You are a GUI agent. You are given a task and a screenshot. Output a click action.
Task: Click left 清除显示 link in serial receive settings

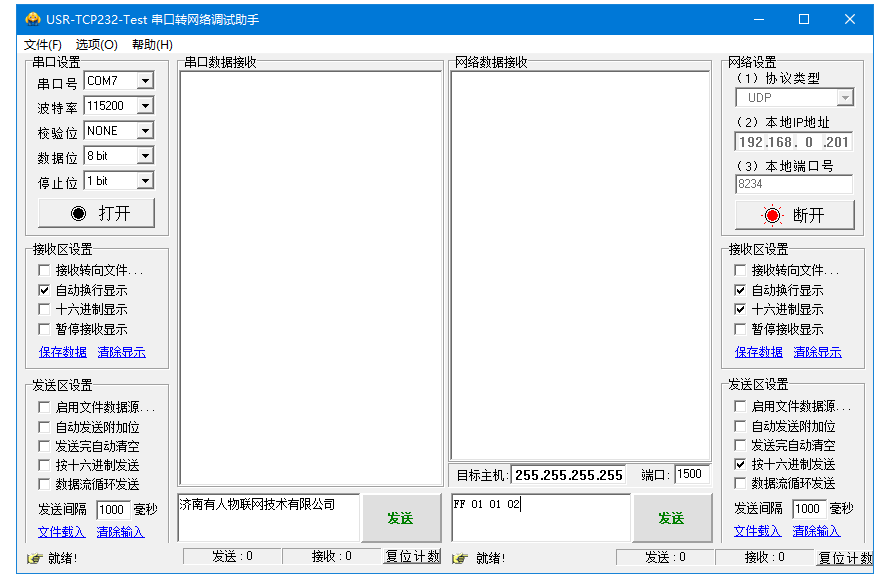pyautogui.click(x=121, y=352)
